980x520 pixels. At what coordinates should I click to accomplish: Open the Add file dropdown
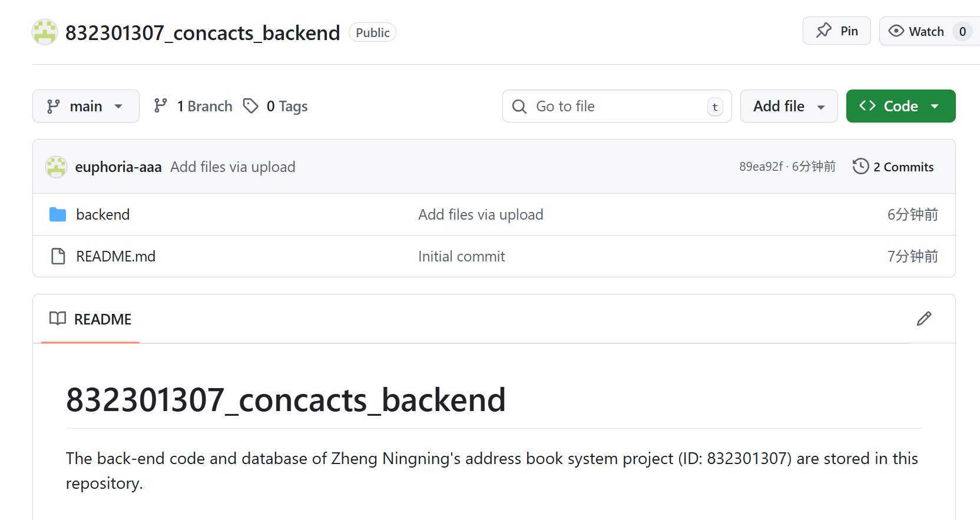coord(789,106)
